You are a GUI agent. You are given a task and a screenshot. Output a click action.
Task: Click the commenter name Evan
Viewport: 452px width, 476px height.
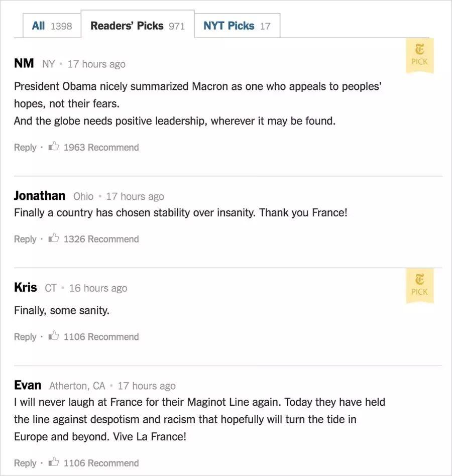click(28, 385)
